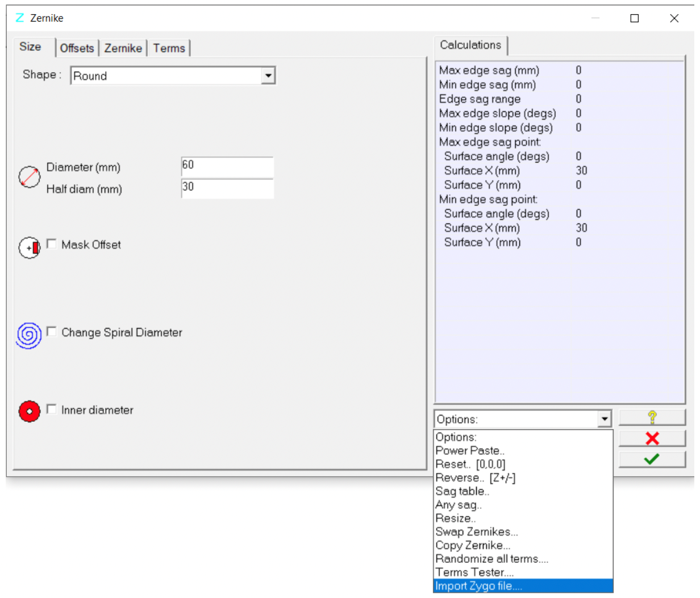Click the Half diam input field
Screen dimensions: 700x598
[x=227, y=188]
